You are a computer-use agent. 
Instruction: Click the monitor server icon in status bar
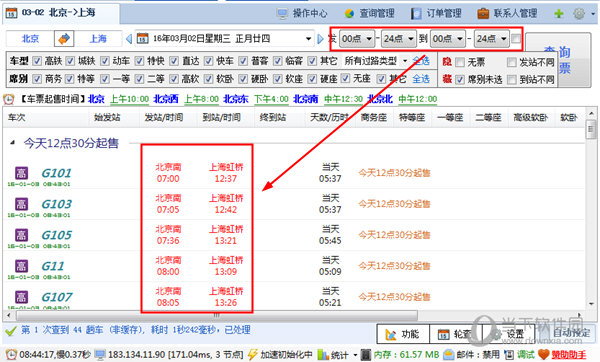pos(100,355)
